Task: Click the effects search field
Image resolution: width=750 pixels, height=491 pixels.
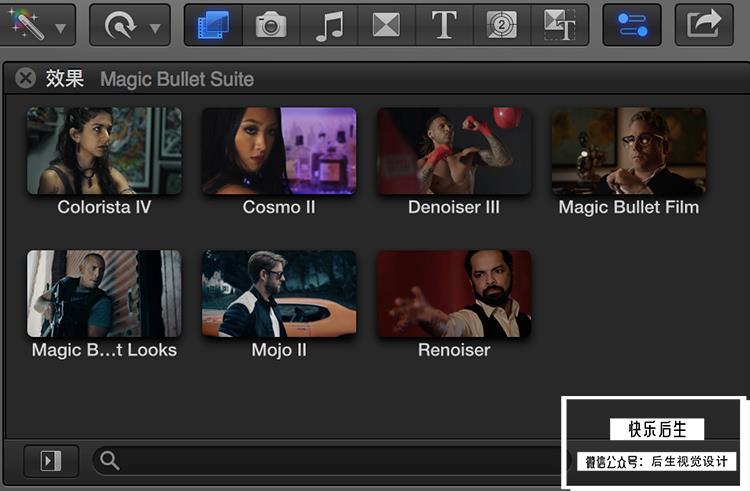Action: (x=330, y=461)
